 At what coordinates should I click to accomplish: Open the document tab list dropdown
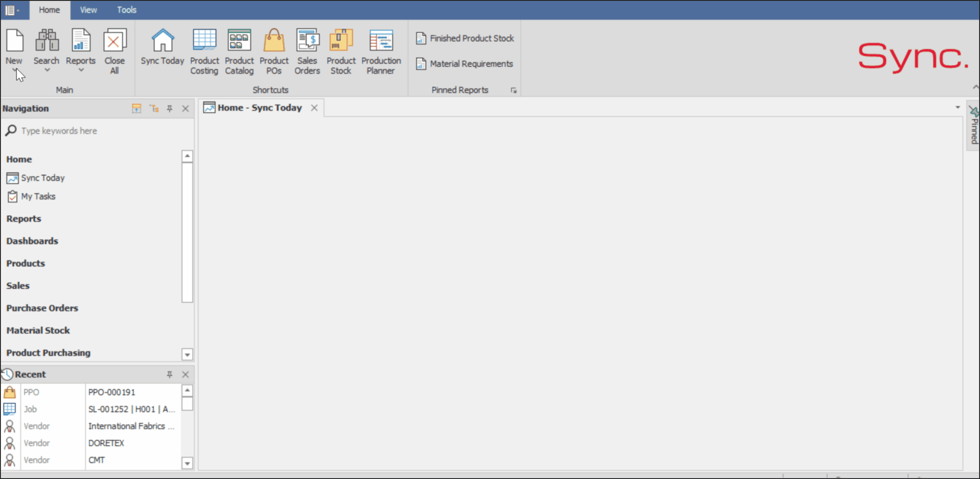tap(958, 107)
